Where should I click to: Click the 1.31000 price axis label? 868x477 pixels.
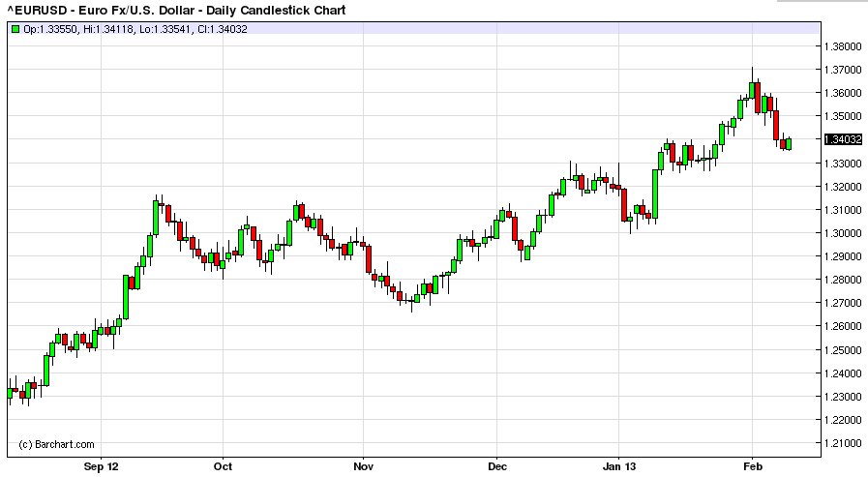tap(843, 210)
